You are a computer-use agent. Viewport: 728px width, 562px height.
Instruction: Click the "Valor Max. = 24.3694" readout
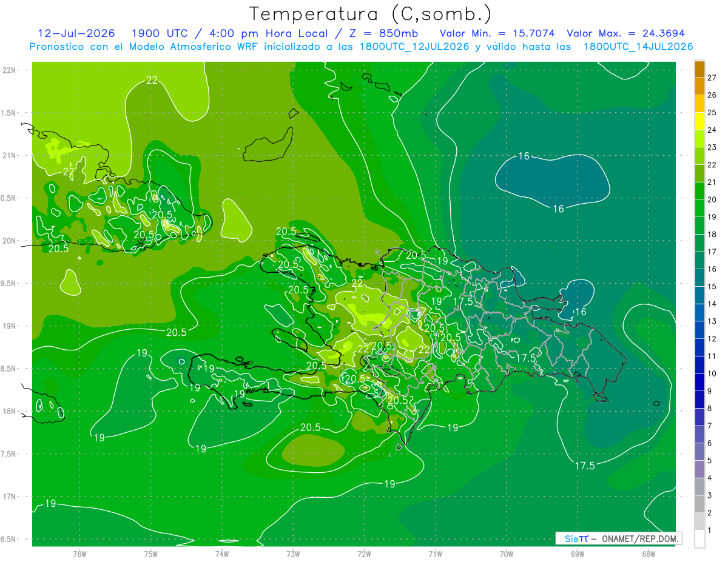(625, 33)
